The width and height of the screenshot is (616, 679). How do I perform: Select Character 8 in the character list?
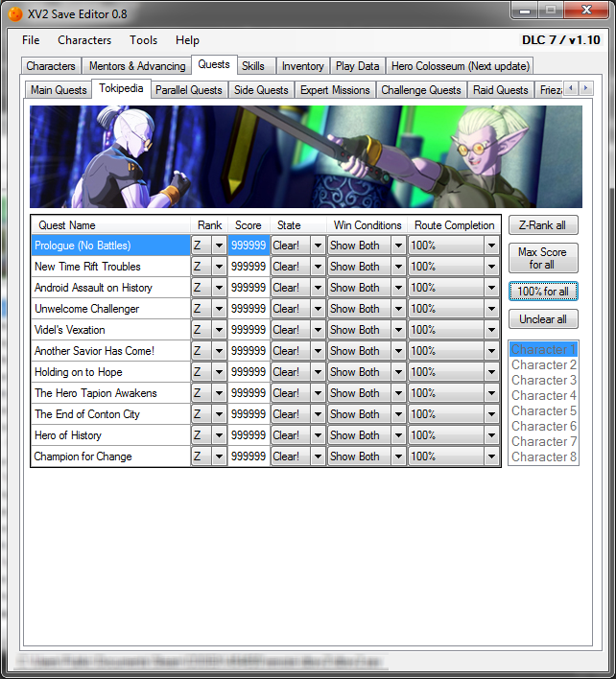point(544,457)
